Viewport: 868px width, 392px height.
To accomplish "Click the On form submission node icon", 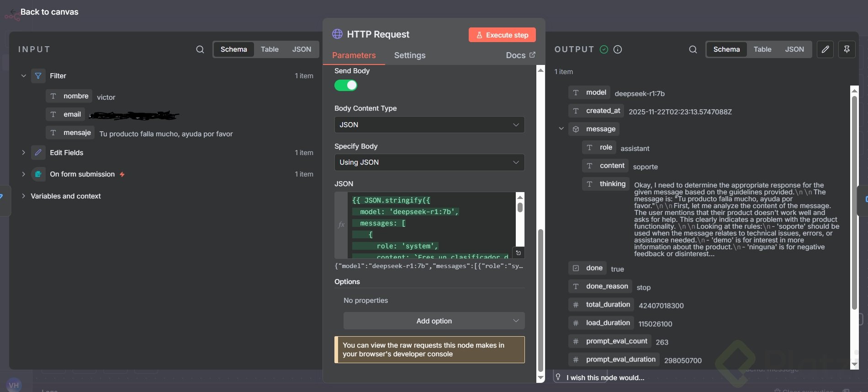I will click(x=38, y=174).
